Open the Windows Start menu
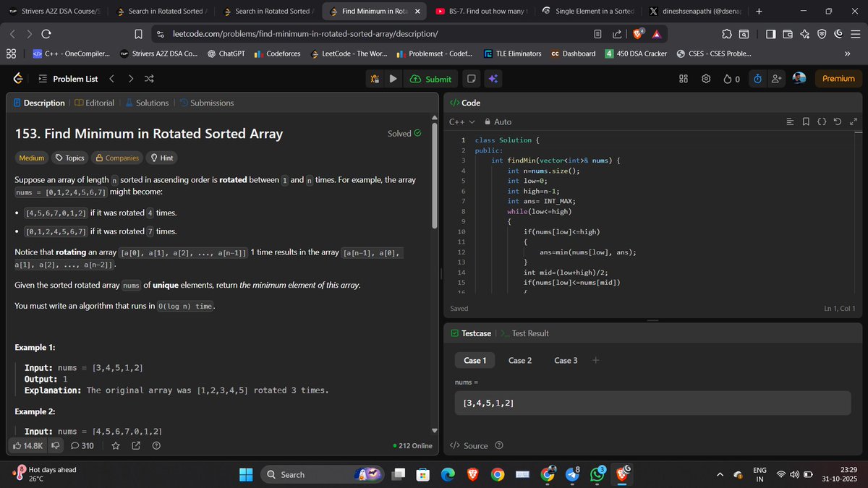 pos(246,474)
